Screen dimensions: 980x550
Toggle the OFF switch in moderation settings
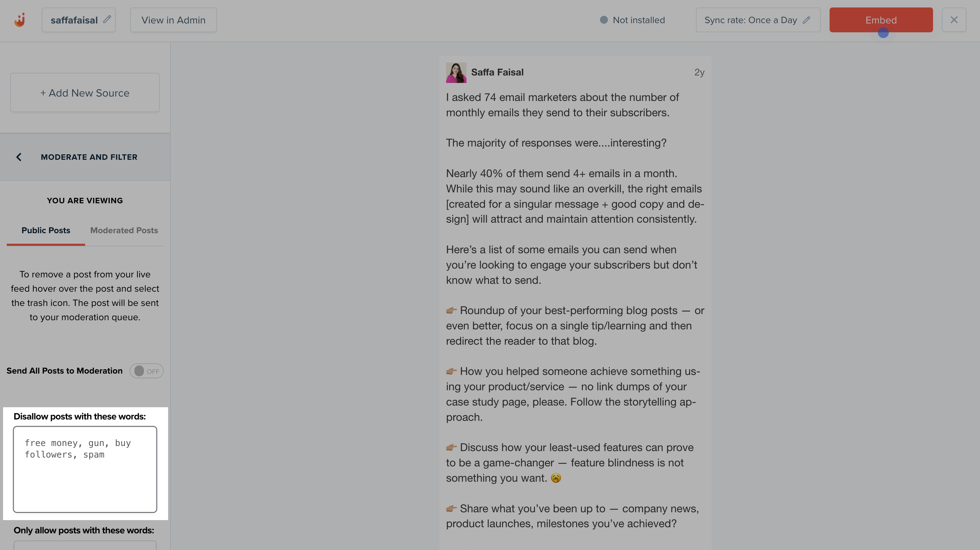click(146, 371)
